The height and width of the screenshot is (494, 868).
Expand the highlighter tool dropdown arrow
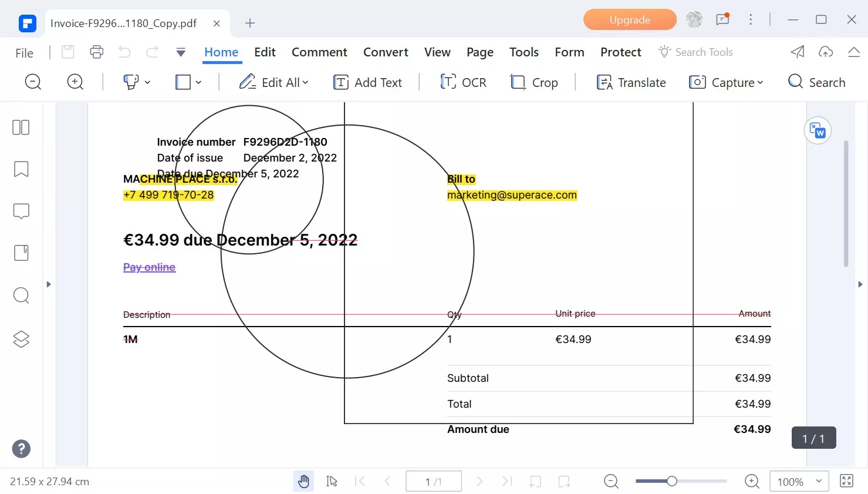pyautogui.click(x=147, y=82)
